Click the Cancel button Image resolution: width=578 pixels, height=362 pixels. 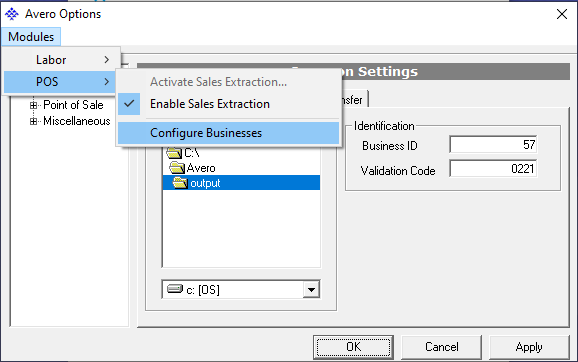pos(442,347)
